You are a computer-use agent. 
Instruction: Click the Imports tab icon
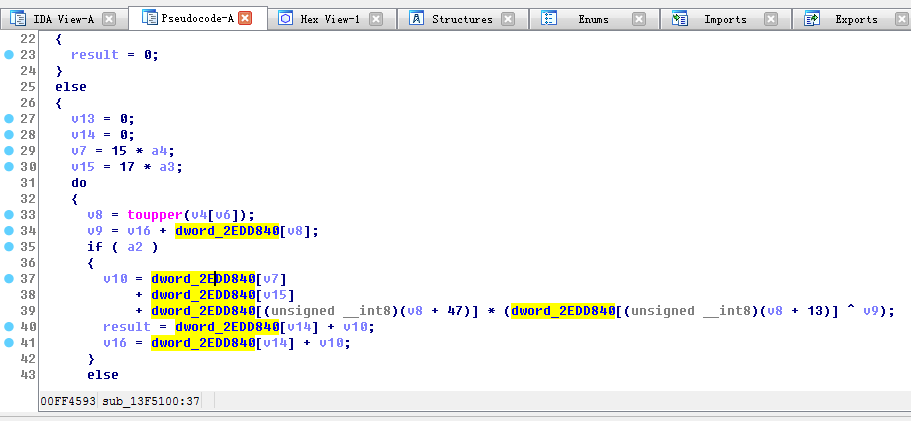pos(680,19)
